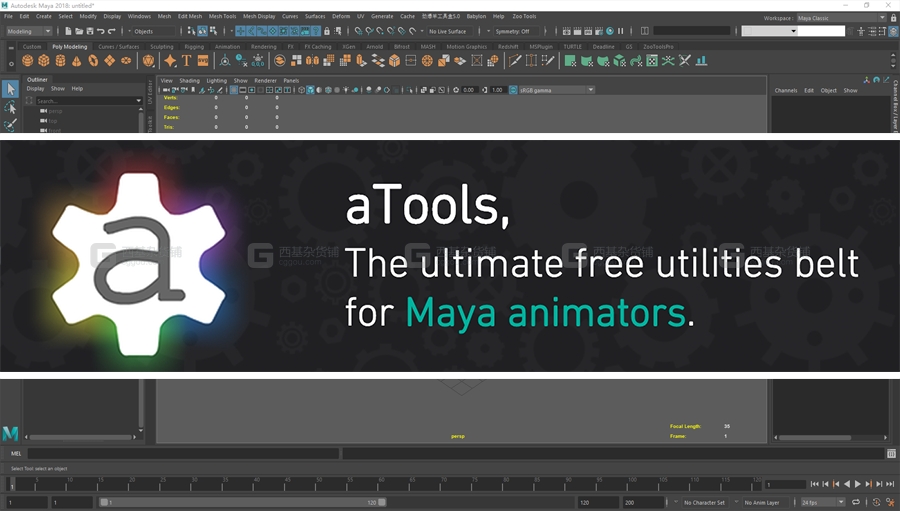
Task: Open the Script Editor button
Action: (x=891, y=454)
